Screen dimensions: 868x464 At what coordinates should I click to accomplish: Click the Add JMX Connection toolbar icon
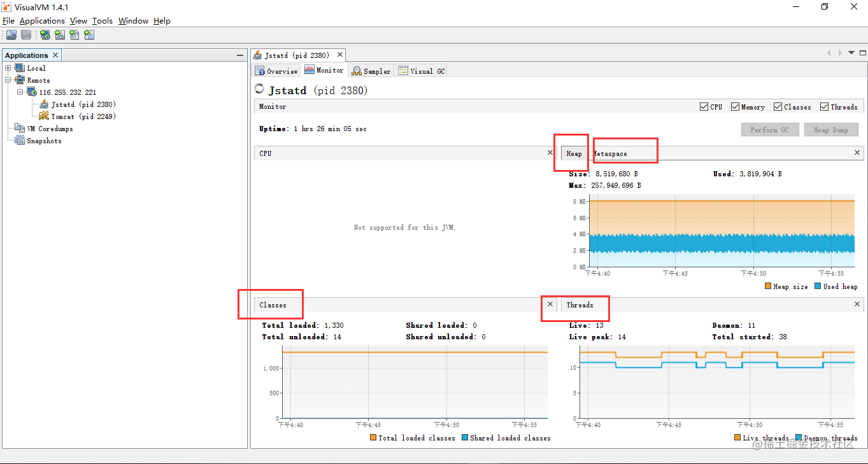[x=60, y=35]
